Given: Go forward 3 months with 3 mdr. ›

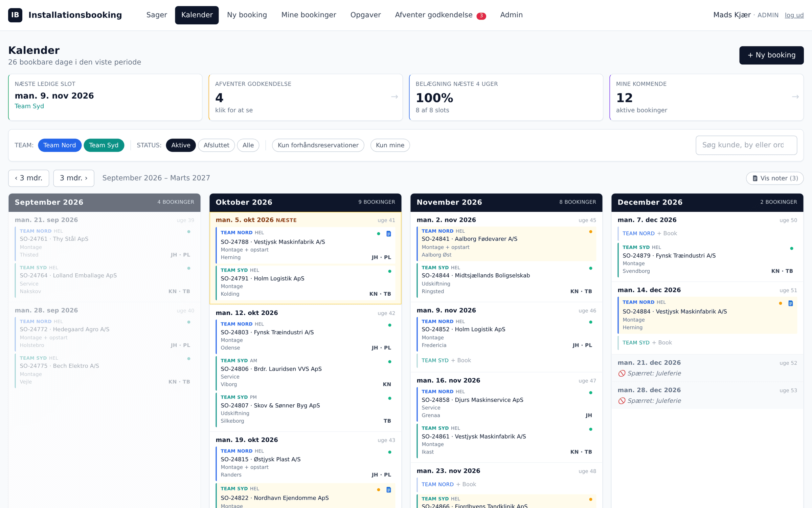Looking at the screenshot, I should pyautogui.click(x=74, y=178).
